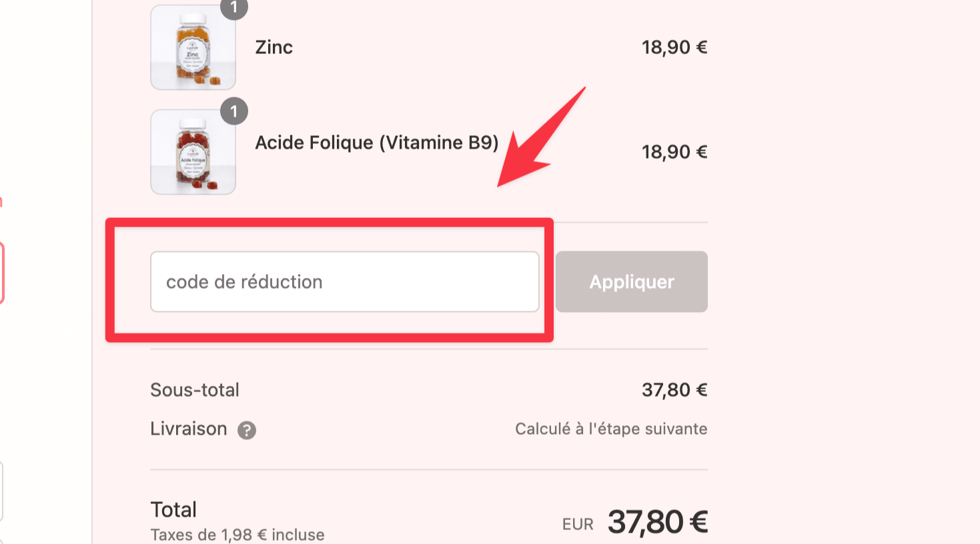Click the Total label
Screen dimensions: 980x544
[x=173, y=510]
